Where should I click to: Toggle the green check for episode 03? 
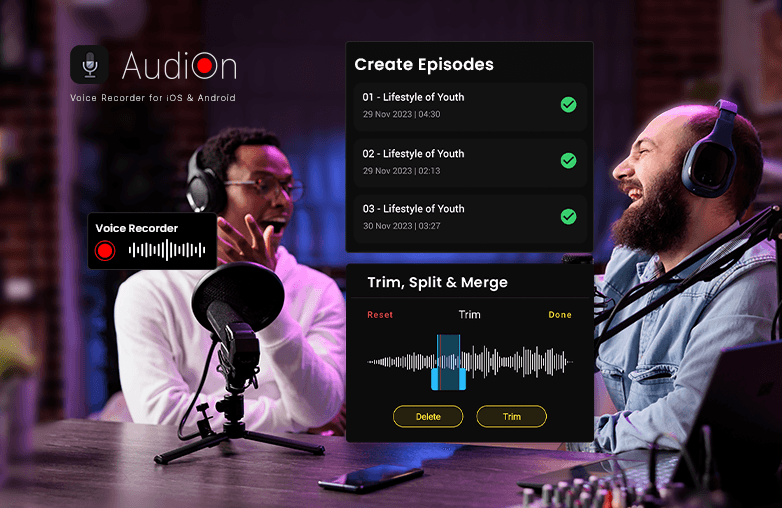(x=568, y=216)
